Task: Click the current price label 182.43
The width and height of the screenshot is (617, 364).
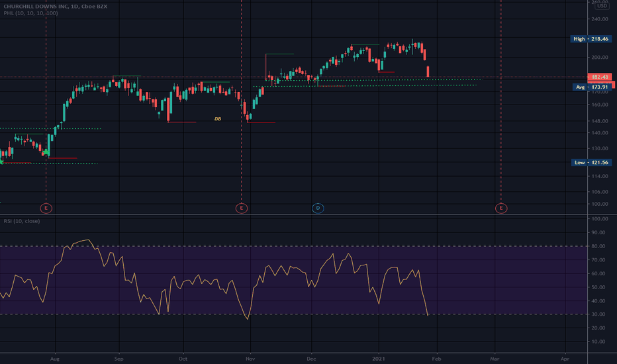Action: click(x=600, y=77)
